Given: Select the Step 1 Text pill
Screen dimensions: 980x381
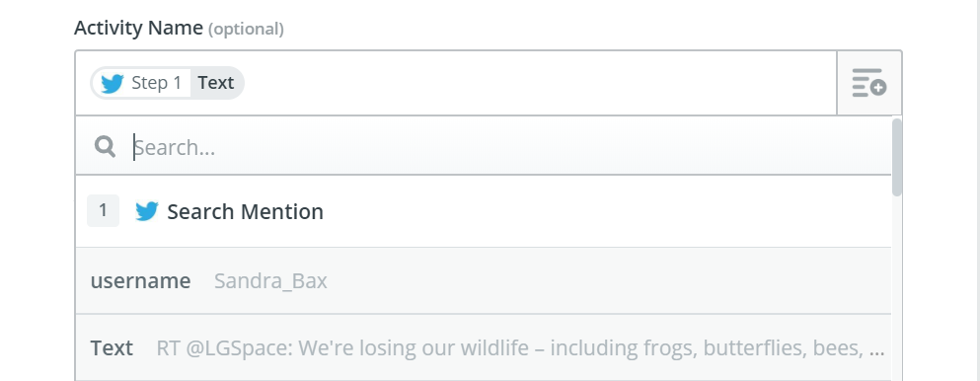Looking at the screenshot, I should [x=167, y=83].
